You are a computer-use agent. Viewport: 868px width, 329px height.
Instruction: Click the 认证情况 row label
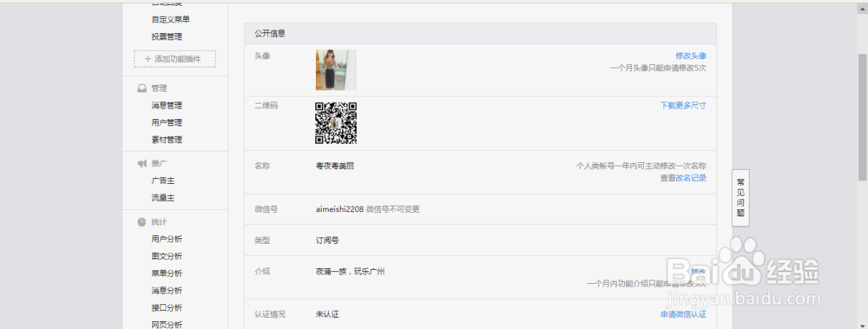270,314
